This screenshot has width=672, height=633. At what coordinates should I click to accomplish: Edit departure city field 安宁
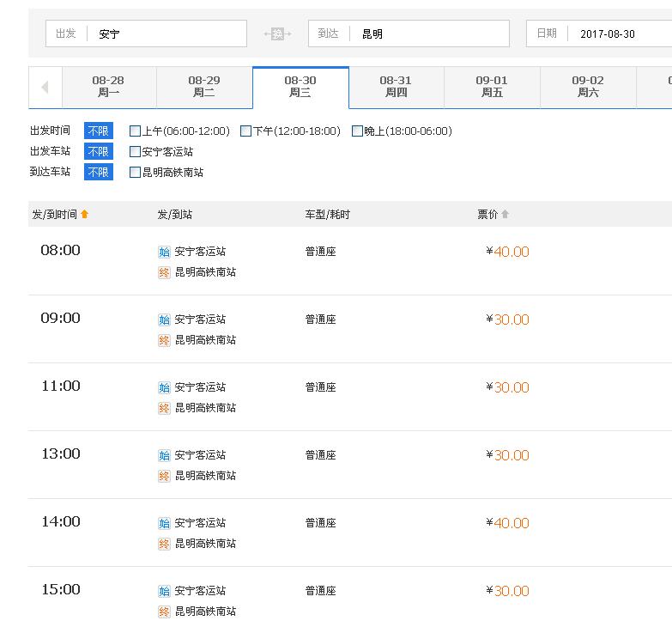pos(146,33)
